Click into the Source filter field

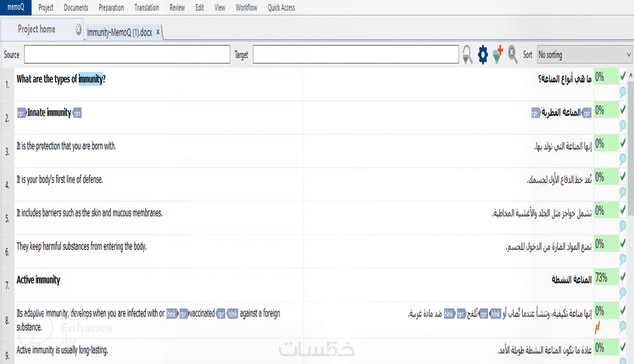click(x=127, y=54)
